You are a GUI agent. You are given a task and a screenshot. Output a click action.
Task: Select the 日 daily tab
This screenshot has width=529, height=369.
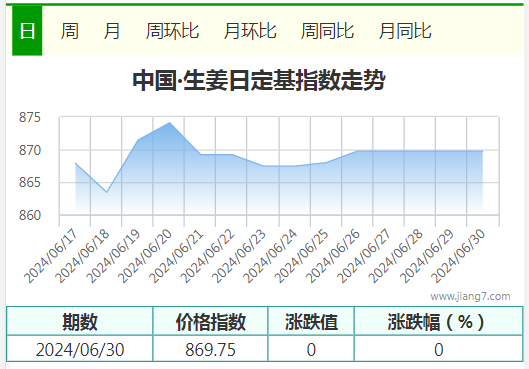click(x=27, y=31)
